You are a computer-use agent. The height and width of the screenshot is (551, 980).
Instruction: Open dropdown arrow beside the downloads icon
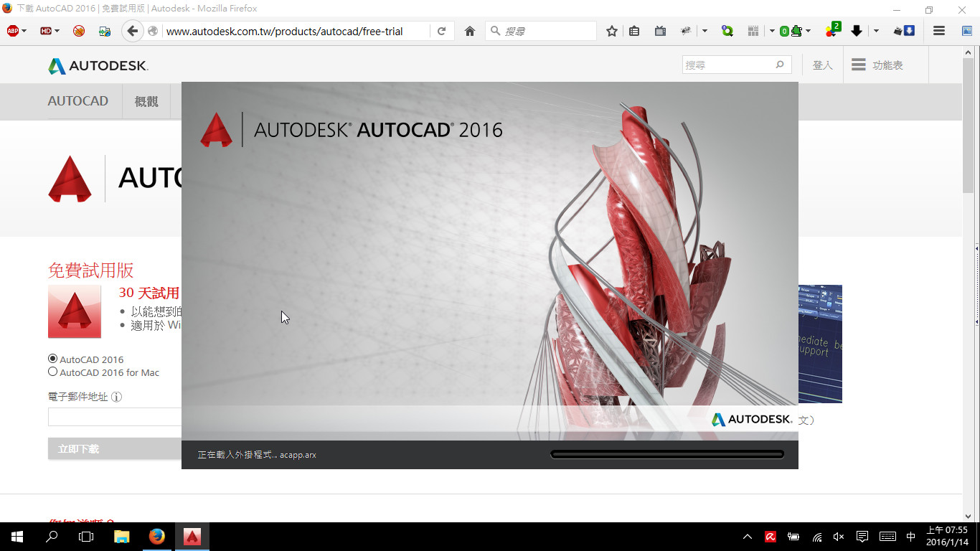coord(876,31)
